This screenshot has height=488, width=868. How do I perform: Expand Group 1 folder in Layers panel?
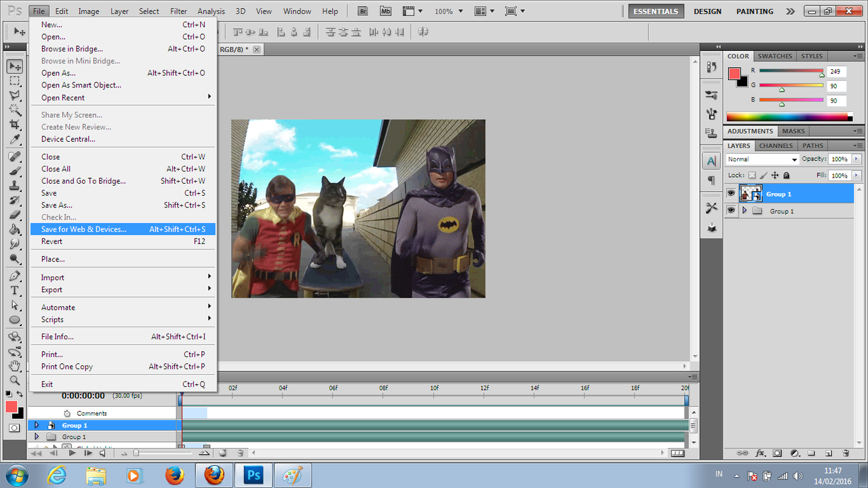745,211
